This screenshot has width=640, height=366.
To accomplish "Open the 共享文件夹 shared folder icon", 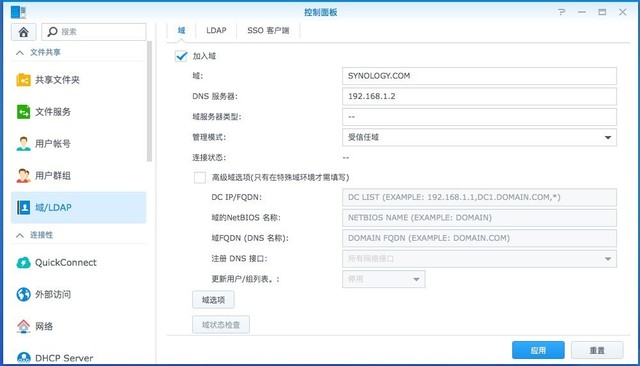I will pyautogui.click(x=23, y=80).
